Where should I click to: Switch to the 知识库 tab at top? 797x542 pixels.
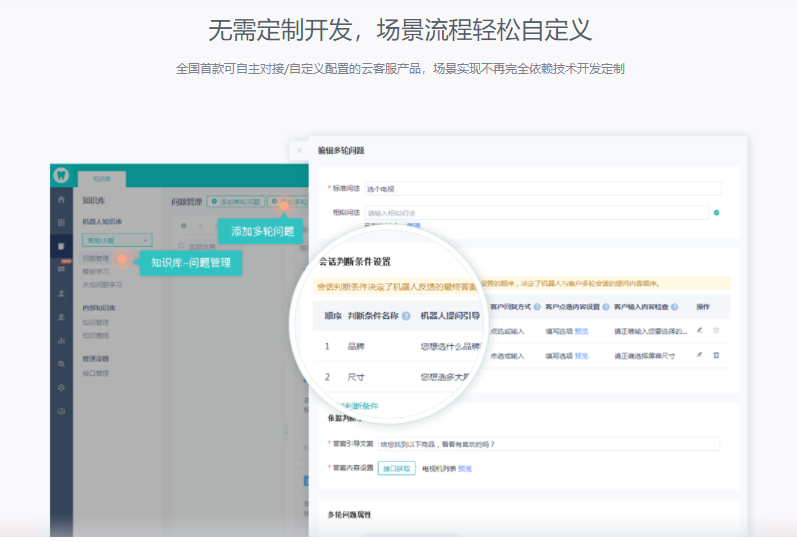tap(101, 177)
